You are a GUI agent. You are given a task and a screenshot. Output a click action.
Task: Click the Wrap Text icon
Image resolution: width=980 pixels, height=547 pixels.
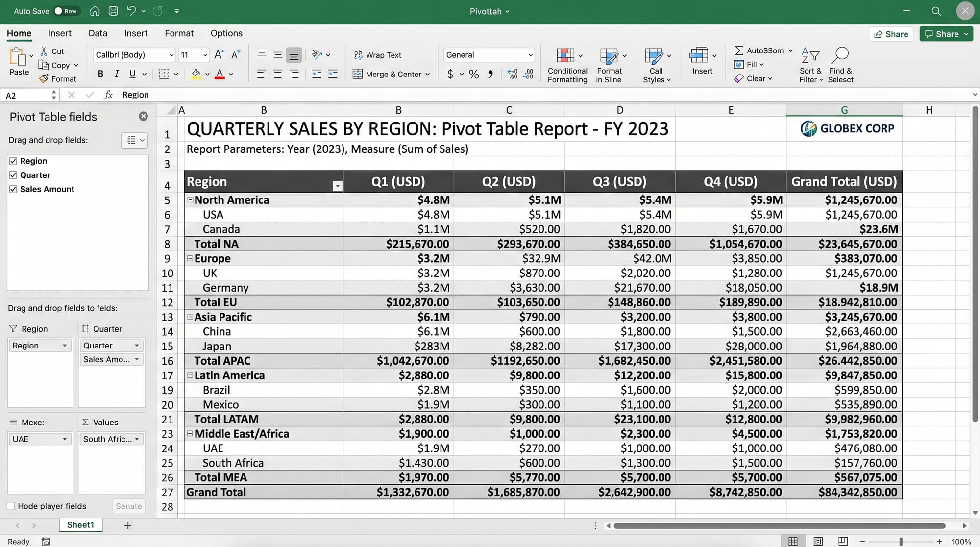pos(358,55)
